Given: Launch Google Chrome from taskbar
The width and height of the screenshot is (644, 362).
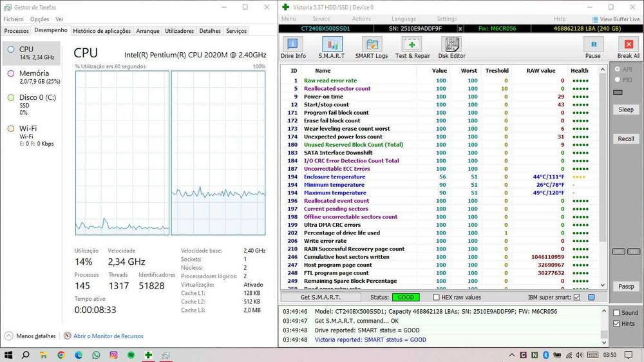Looking at the screenshot, I should click(61, 355).
